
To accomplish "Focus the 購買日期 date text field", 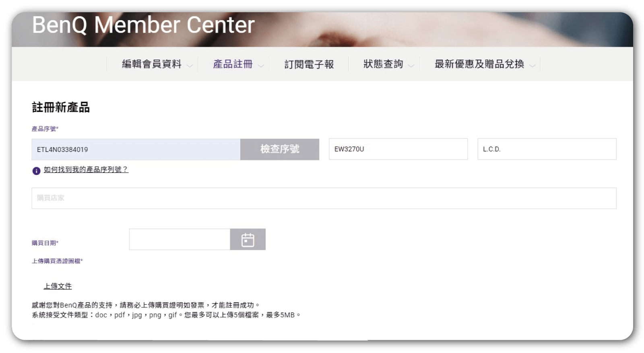I will 180,239.
